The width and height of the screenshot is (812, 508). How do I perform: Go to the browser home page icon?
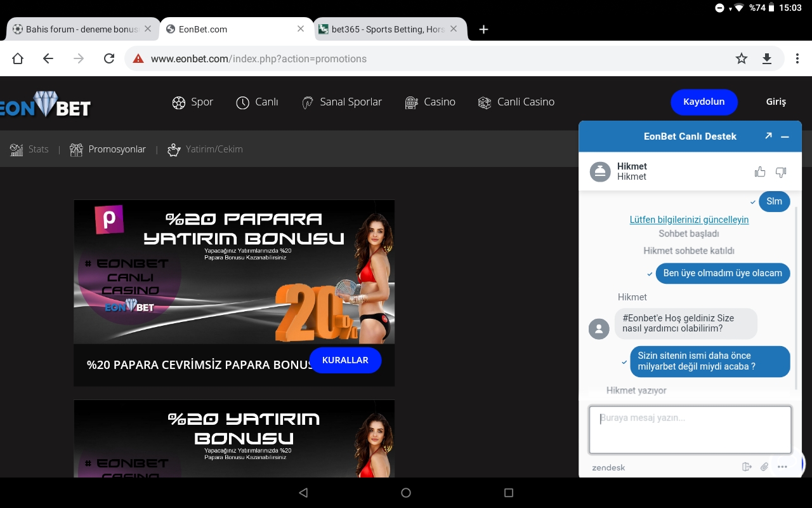18,58
